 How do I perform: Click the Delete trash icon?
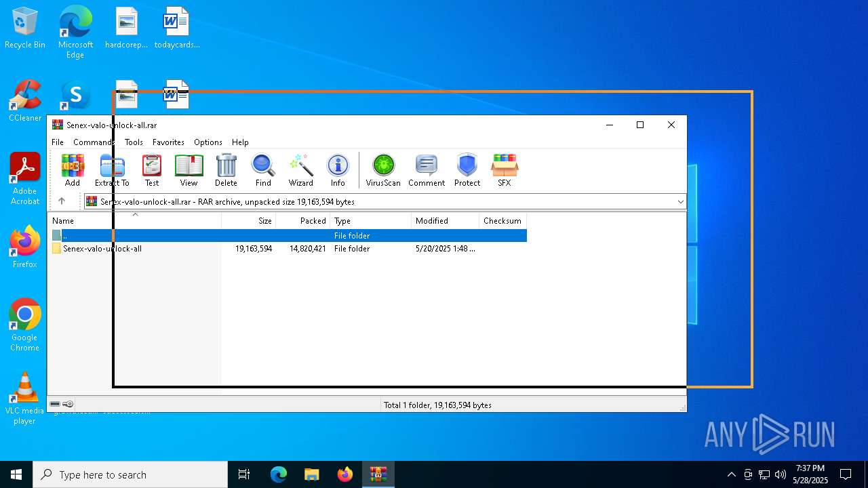[226, 170]
